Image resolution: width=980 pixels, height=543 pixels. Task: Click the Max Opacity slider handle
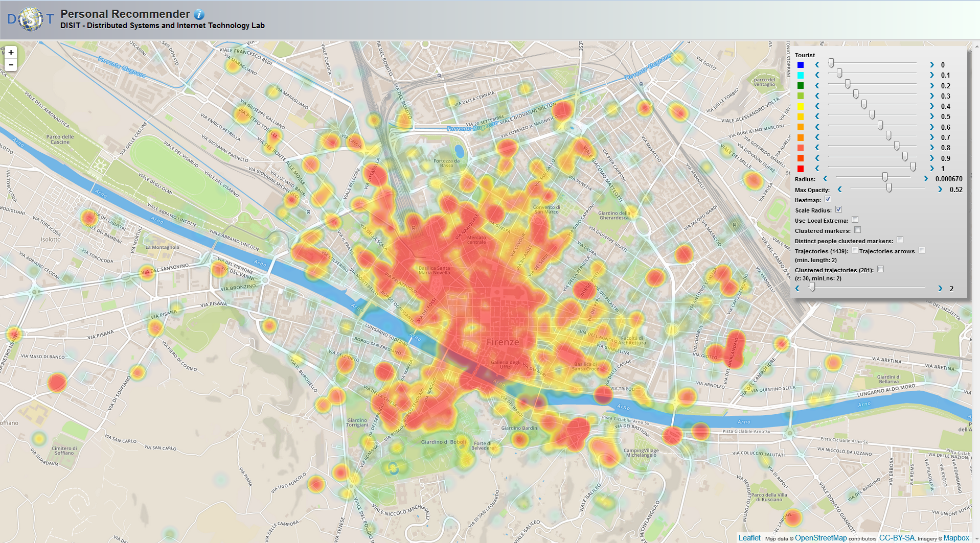[x=889, y=187]
